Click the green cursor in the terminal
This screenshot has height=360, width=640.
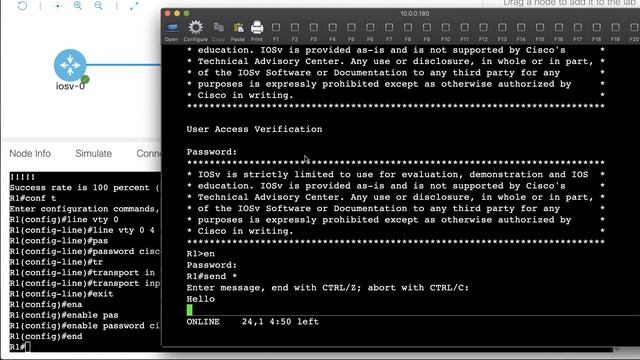point(190,310)
